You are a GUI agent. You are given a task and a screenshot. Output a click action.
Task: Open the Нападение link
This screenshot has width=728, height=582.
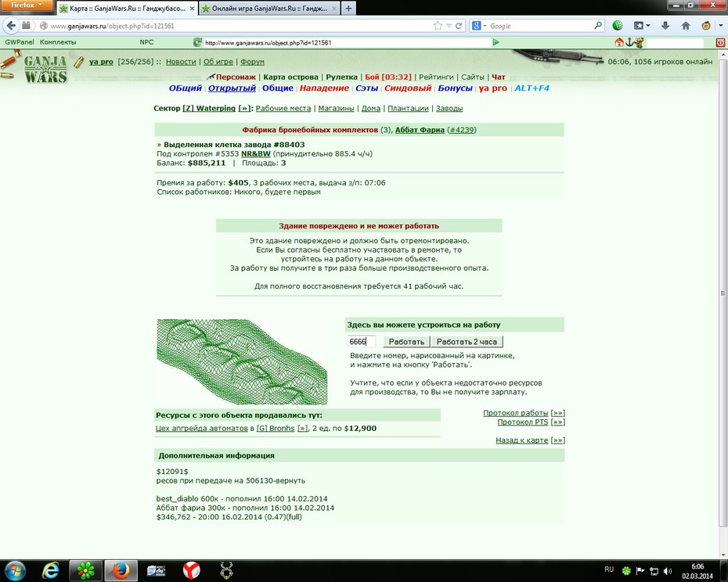point(324,88)
